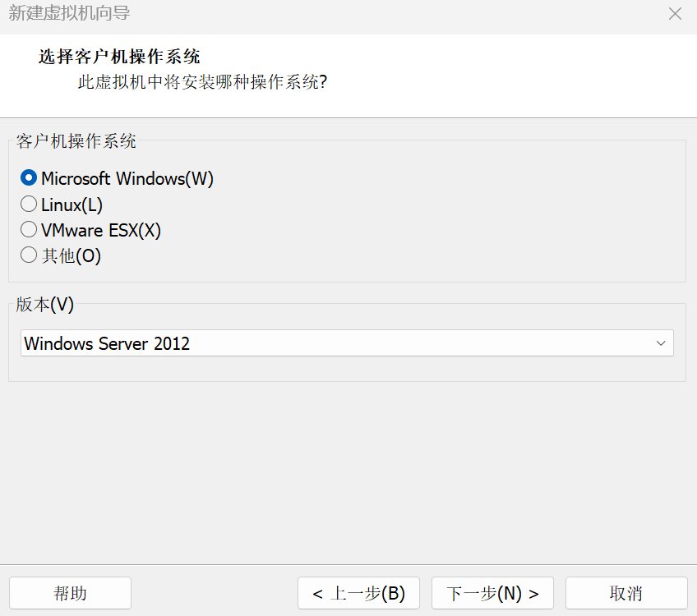Select VMware ESX(X) option

28,229
